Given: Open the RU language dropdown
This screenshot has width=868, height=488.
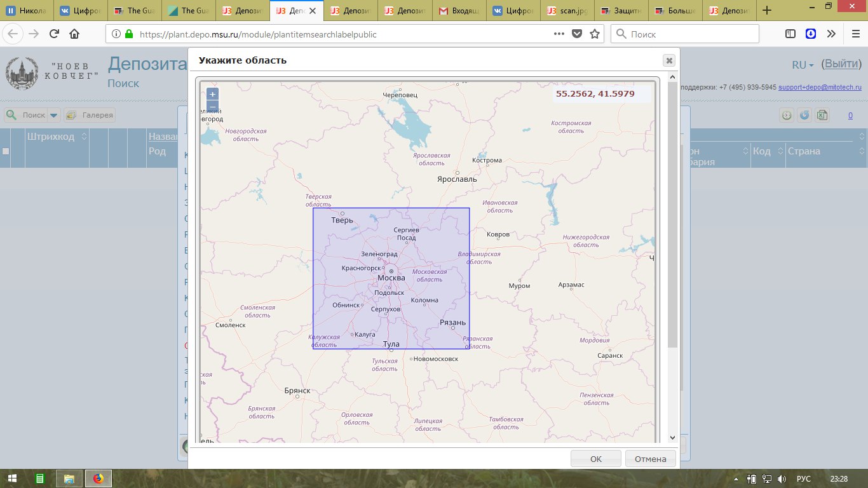Looking at the screenshot, I should coord(803,65).
